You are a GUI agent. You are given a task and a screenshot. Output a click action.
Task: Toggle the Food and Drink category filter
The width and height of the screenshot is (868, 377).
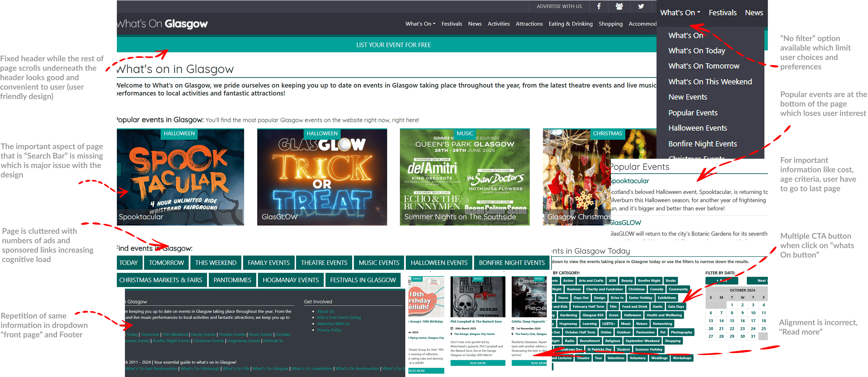634,306
